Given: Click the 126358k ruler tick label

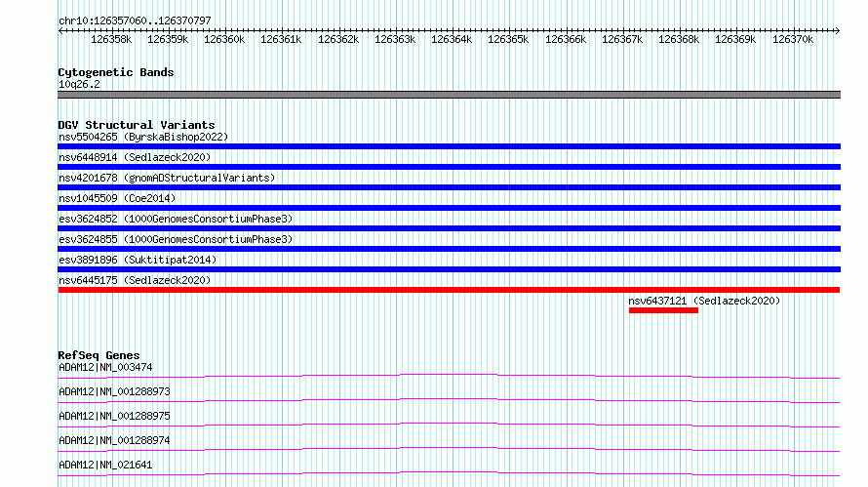Looking at the screenshot, I should 111,39.
